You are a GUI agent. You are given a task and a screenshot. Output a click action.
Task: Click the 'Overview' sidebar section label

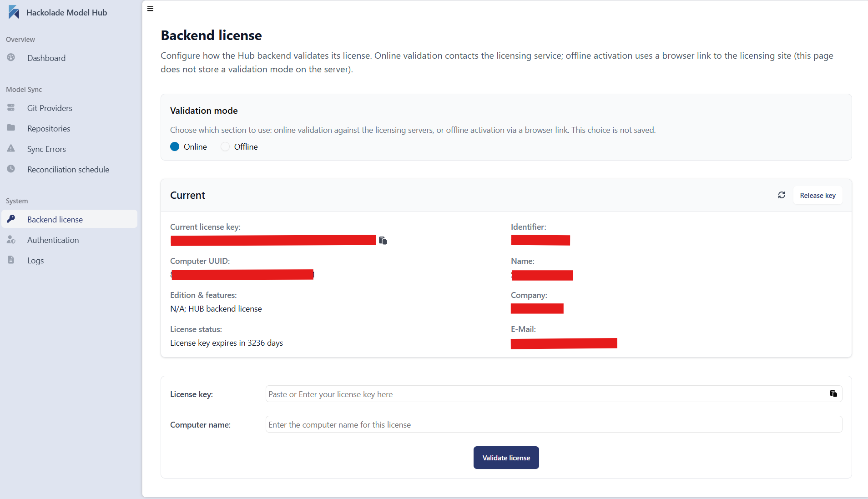(x=20, y=40)
